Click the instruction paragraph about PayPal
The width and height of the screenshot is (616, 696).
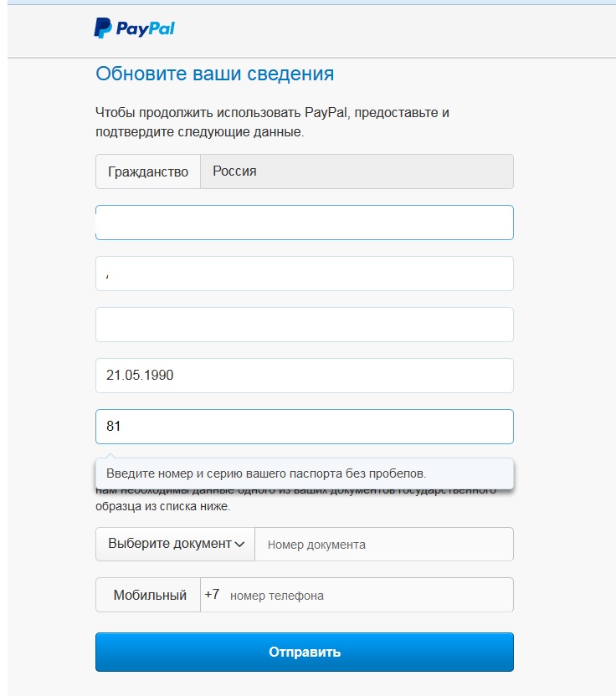click(272, 122)
